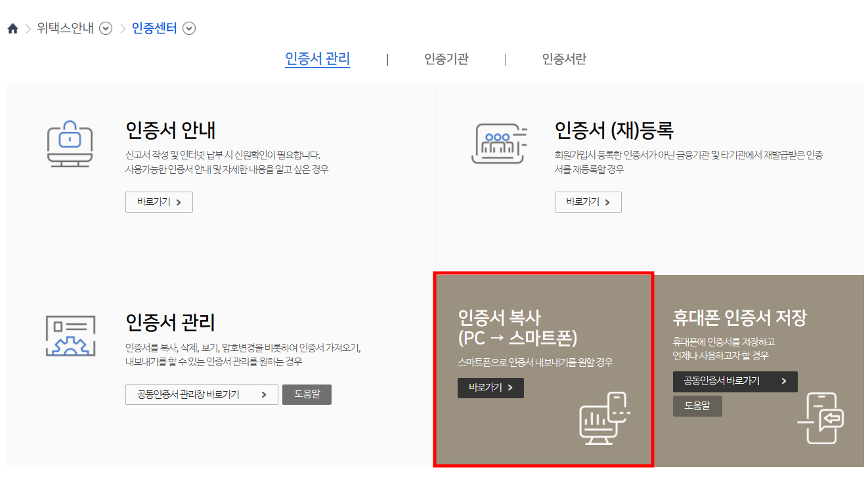The width and height of the screenshot is (868, 477).
Task: Click 도움말 next to 공동인증서 관리창 바로가기
Action: point(307,394)
